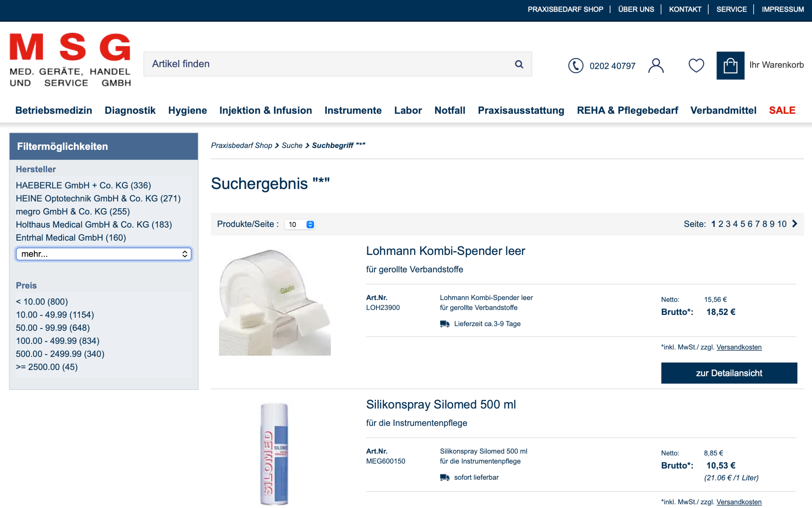This screenshot has height=508, width=812.
Task: Click Brutto price 18,52 €
Action: 721,312
